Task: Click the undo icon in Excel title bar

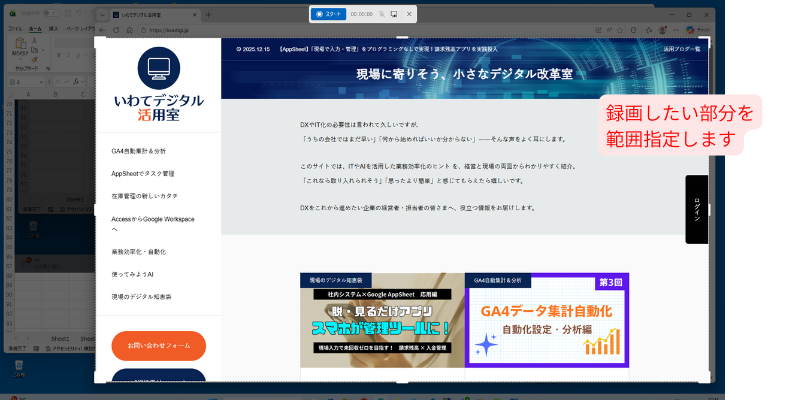Action: (78, 13)
